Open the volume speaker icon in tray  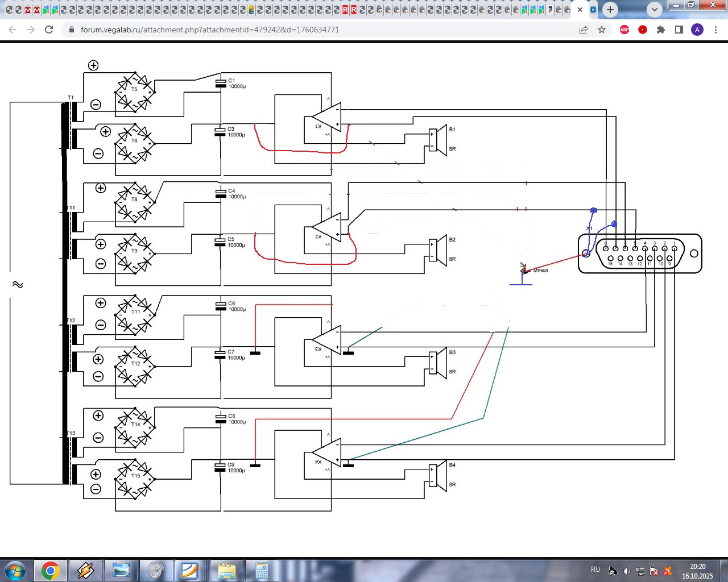627,571
